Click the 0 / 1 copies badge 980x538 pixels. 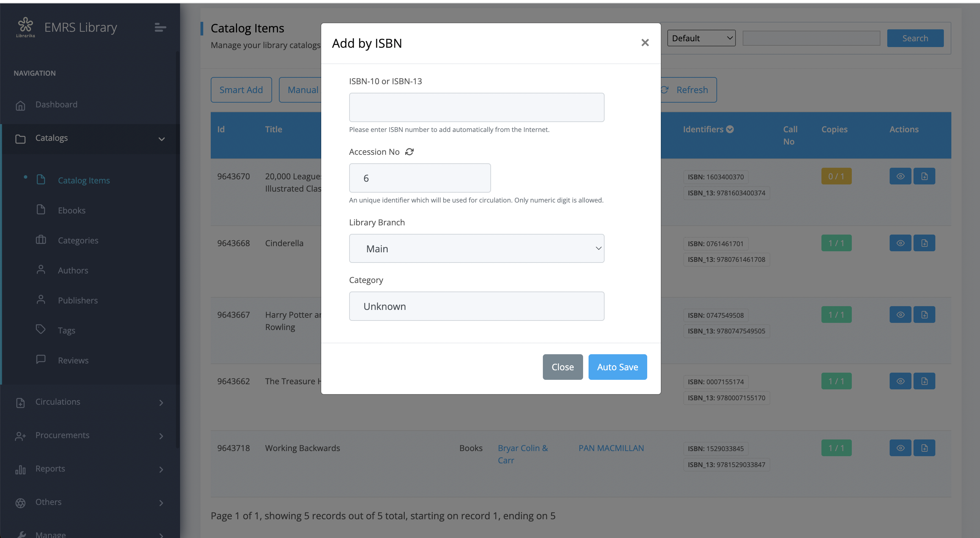pyautogui.click(x=836, y=177)
